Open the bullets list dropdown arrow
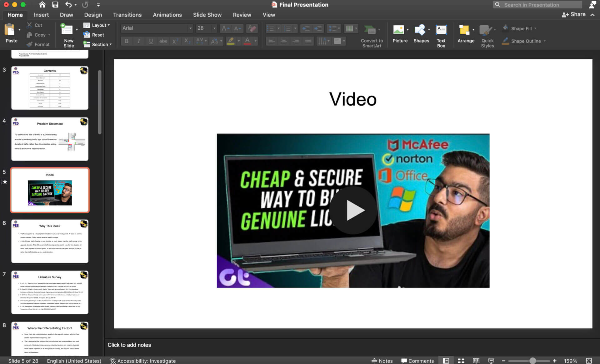Screen dimensions: 600x364 279,28
